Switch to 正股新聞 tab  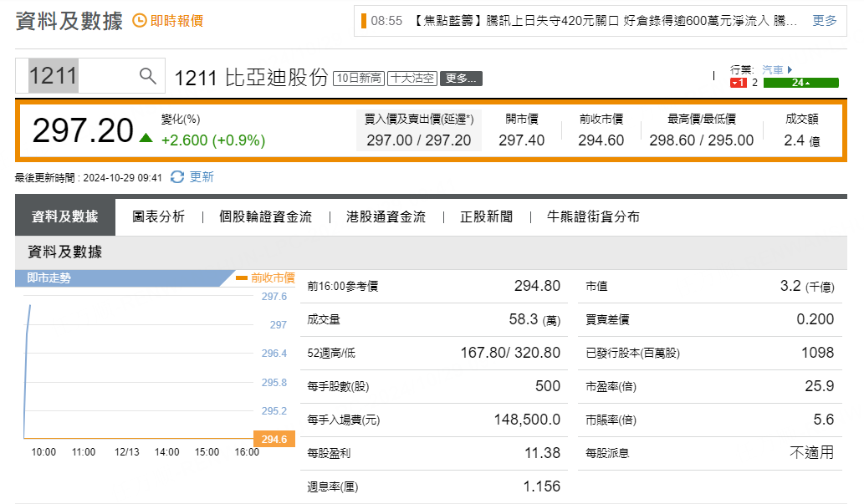pyautogui.click(x=487, y=216)
